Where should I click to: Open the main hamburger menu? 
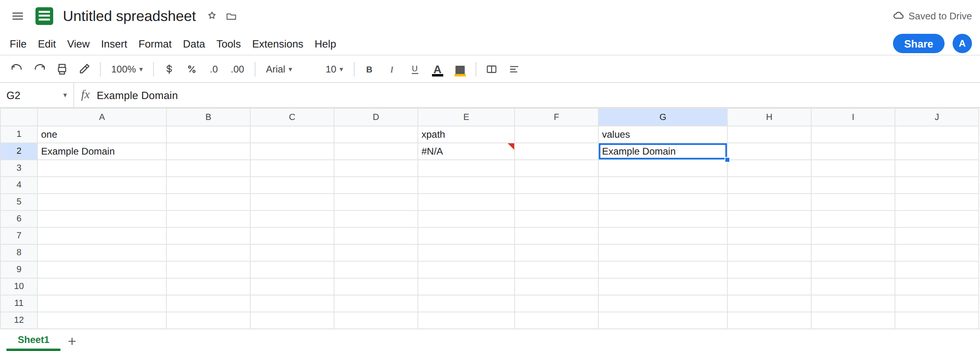pyautogui.click(x=18, y=16)
